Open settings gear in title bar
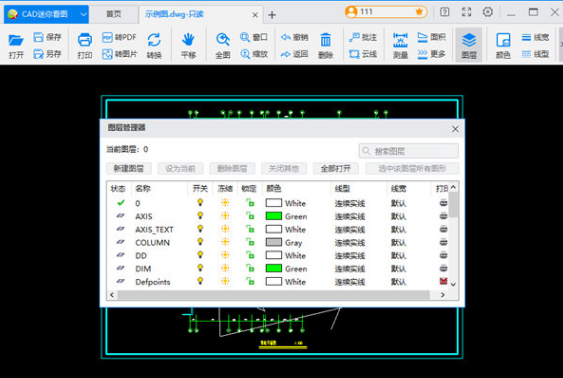The image size is (563, 378). (488, 12)
